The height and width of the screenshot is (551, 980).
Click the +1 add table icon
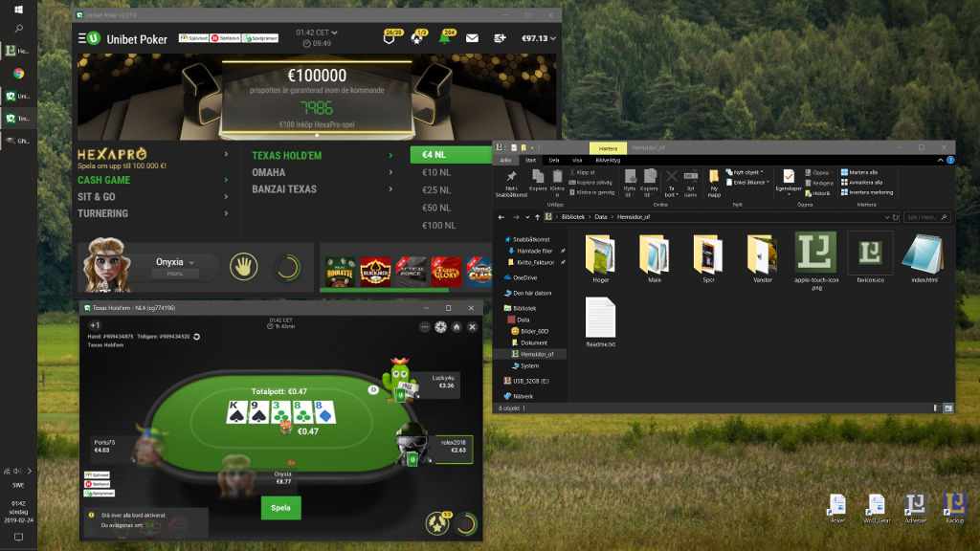click(x=95, y=325)
